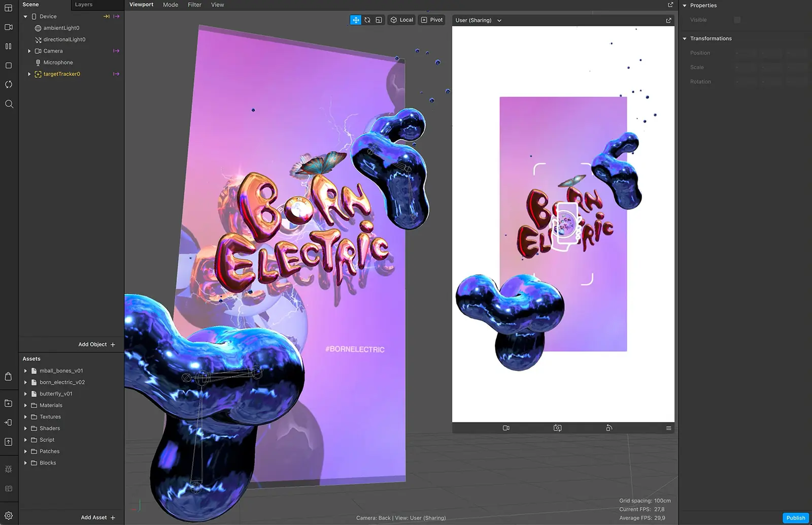Pop out the simulator window
This screenshot has width=812, height=525.
click(x=668, y=20)
